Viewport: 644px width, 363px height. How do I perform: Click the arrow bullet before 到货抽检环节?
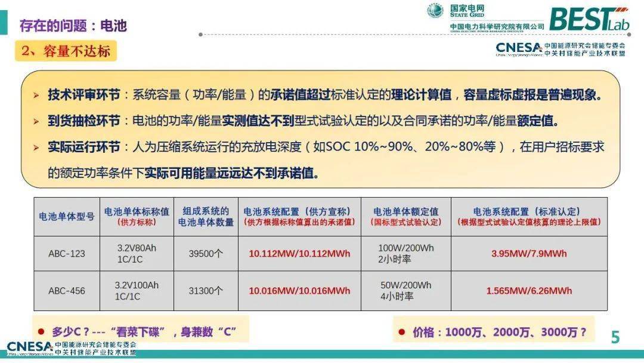(37, 121)
